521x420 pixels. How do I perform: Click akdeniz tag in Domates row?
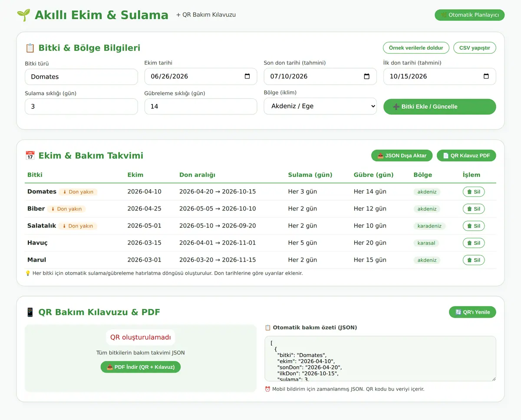[427, 192]
